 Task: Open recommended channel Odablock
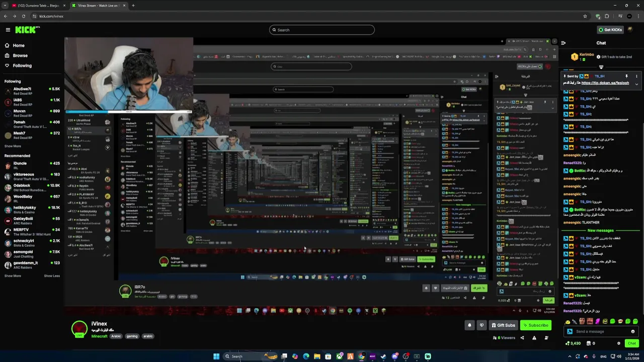pos(32,187)
